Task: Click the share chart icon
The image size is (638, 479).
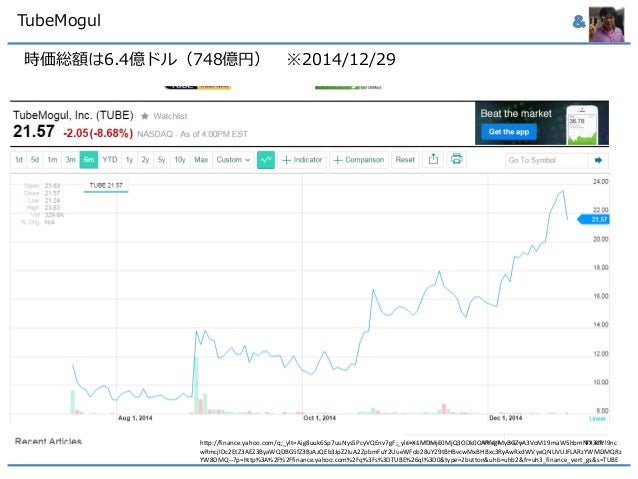Action: click(x=433, y=159)
